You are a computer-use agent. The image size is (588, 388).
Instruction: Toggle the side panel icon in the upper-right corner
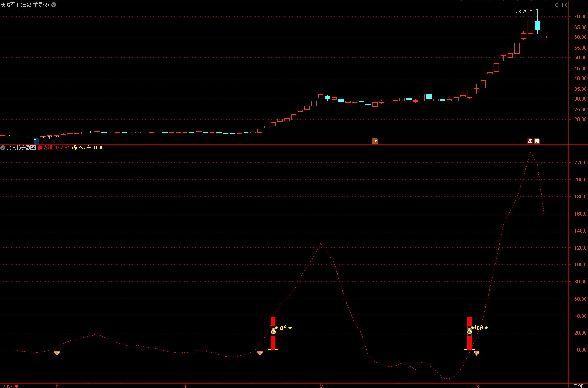coord(565,5)
